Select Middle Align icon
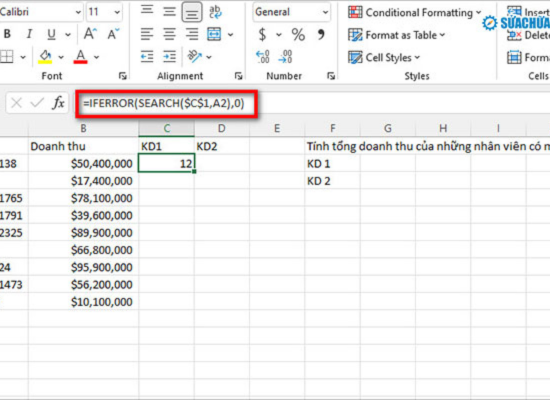550x400 pixels. tap(169, 12)
